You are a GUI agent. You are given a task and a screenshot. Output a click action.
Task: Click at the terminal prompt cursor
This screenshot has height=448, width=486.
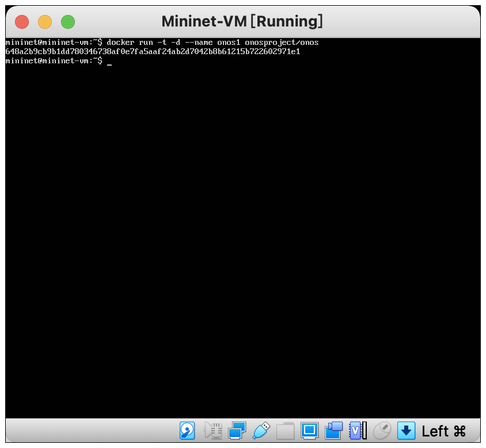click(109, 61)
